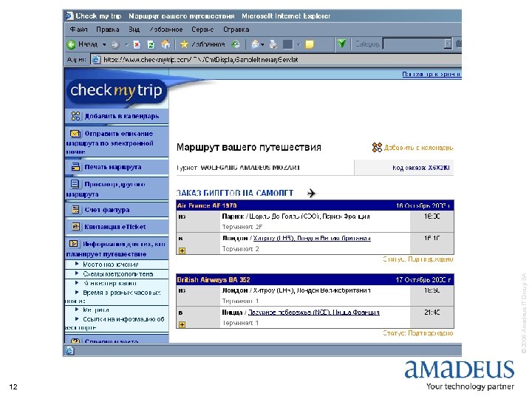Click the orange calendar icon near itinerary heading
532x399 pixels.
377,147
